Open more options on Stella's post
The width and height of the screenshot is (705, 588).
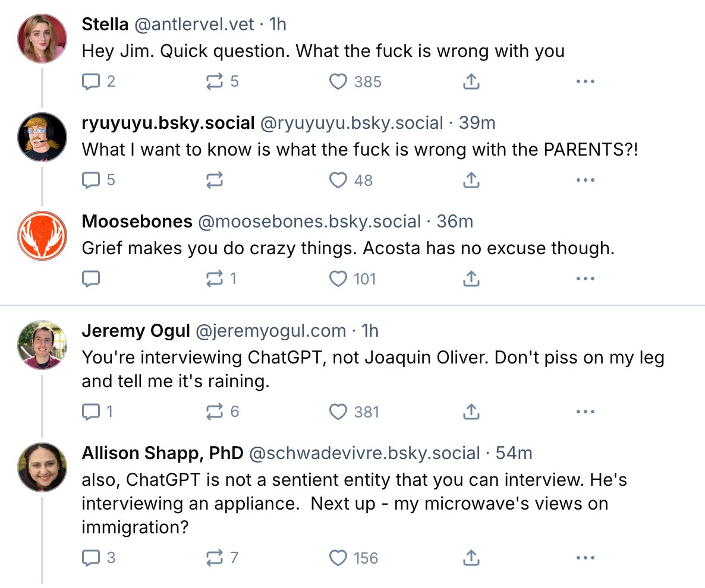586,81
